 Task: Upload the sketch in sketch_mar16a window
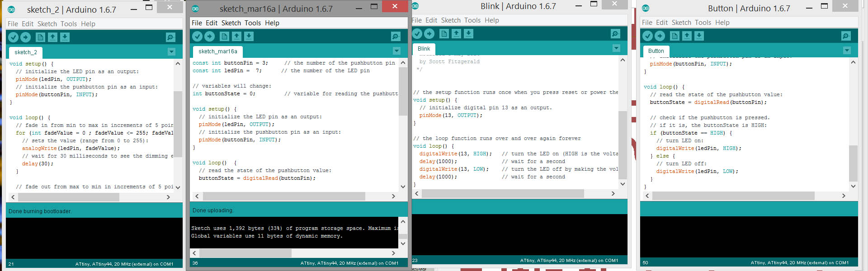point(210,36)
